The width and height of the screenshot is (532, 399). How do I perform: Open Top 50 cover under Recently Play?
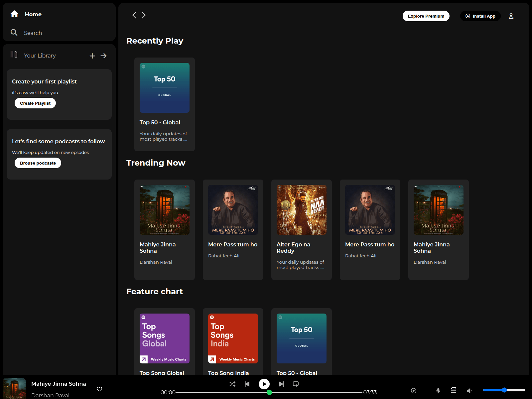(x=165, y=88)
